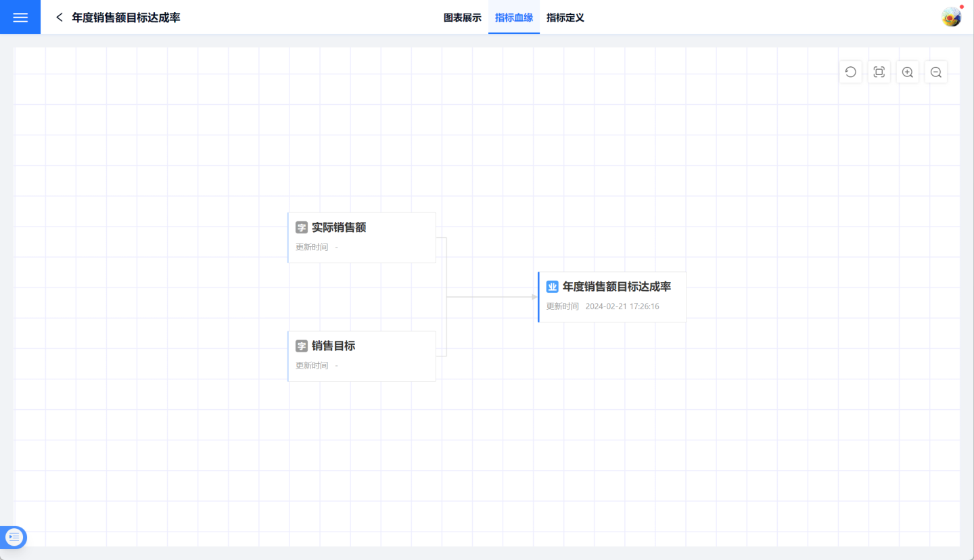Click the arrow connector into the target node
The height and width of the screenshot is (560, 974).
click(533, 297)
